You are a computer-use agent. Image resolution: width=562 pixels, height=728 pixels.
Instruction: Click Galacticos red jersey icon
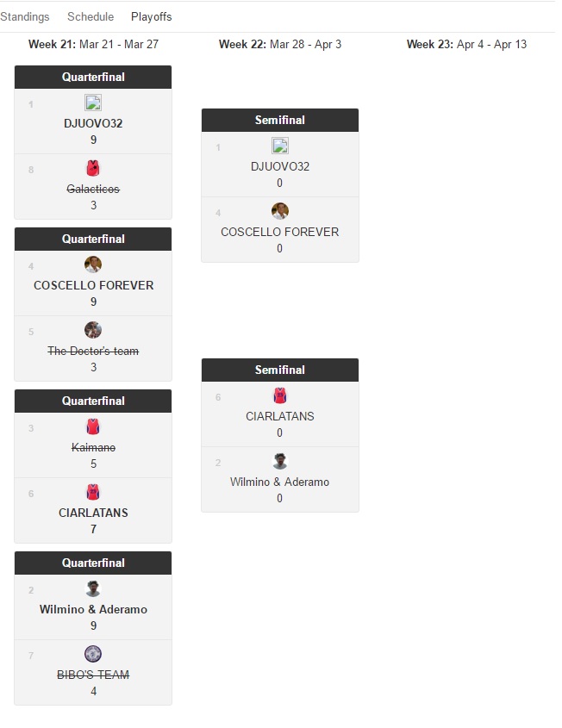click(93, 168)
